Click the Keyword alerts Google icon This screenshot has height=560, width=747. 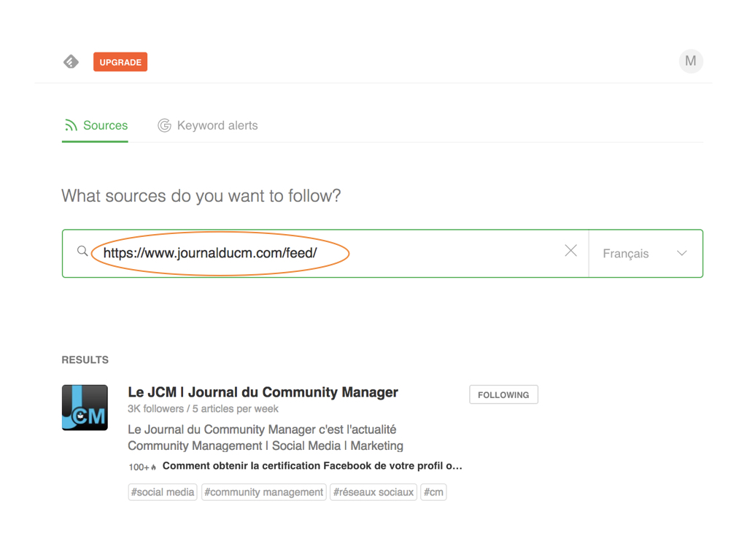[x=164, y=125]
